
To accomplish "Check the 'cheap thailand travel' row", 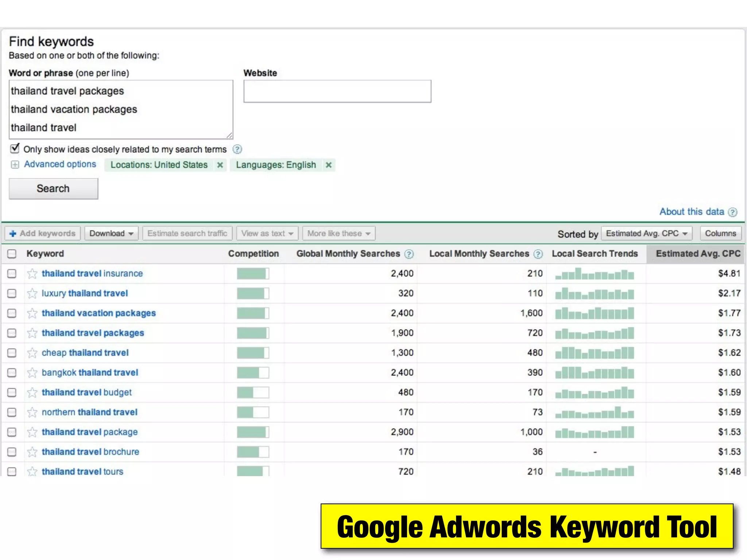I will 12,353.
